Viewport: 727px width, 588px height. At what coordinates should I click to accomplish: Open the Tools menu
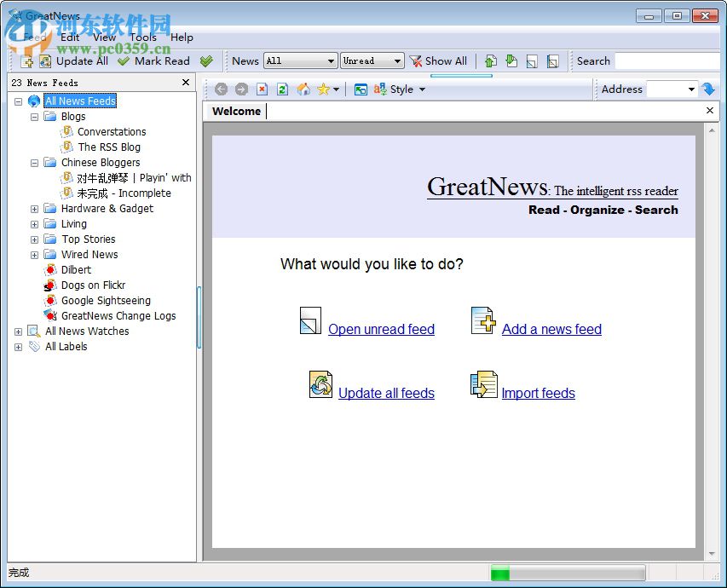click(x=143, y=37)
